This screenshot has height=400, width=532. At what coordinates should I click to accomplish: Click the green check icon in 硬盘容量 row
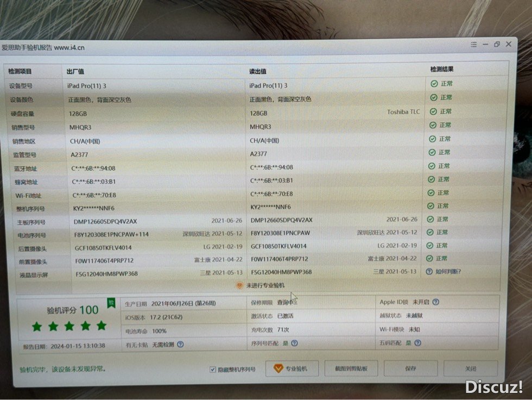433,111
